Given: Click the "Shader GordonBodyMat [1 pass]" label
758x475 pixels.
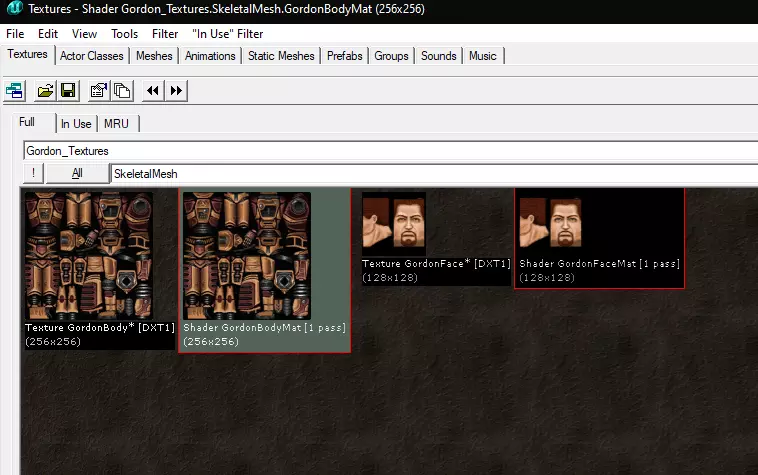Looking at the screenshot, I should [x=264, y=328].
